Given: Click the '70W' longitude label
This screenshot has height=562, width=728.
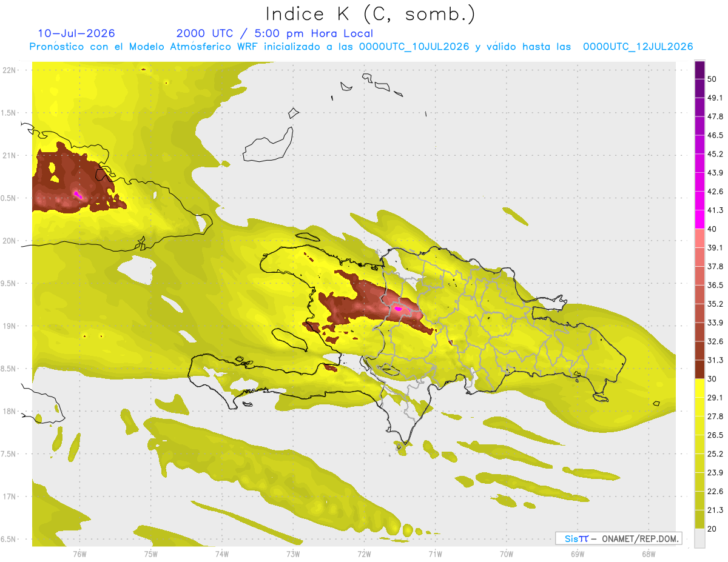Looking at the screenshot, I should click(507, 554).
